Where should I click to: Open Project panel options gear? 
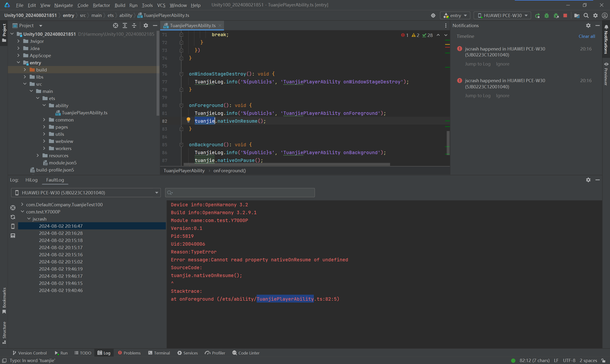click(x=146, y=25)
